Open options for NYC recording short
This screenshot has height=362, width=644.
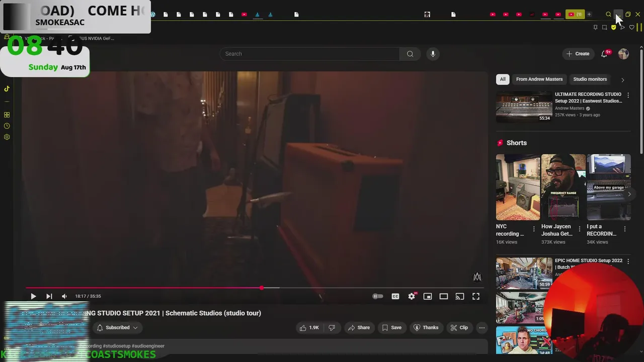coord(534,229)
